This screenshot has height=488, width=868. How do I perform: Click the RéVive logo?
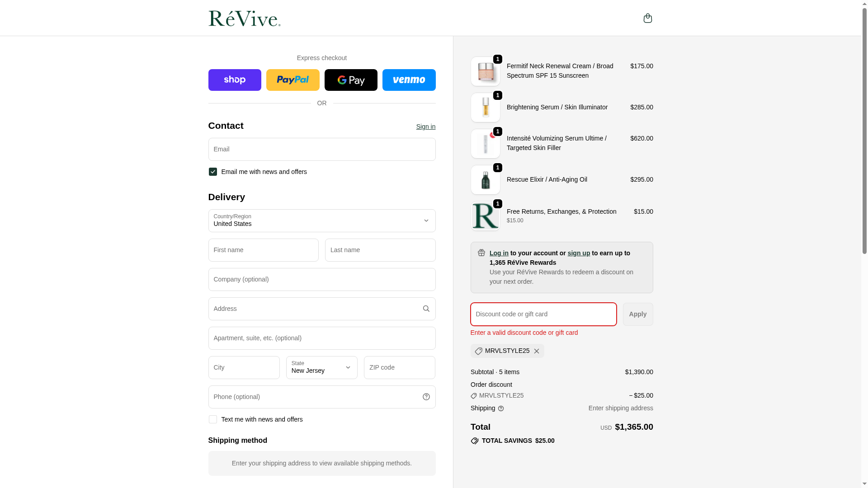(x=244, y=19)
